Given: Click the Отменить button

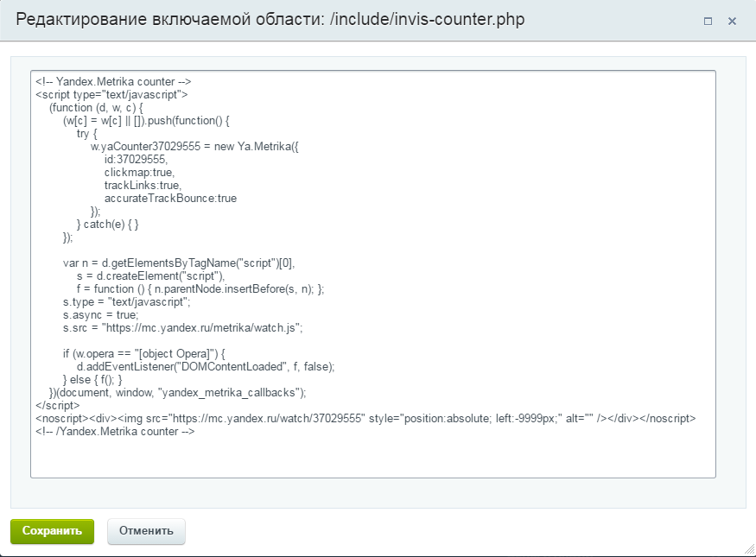Looking at the screenshot, I should 146,531.
